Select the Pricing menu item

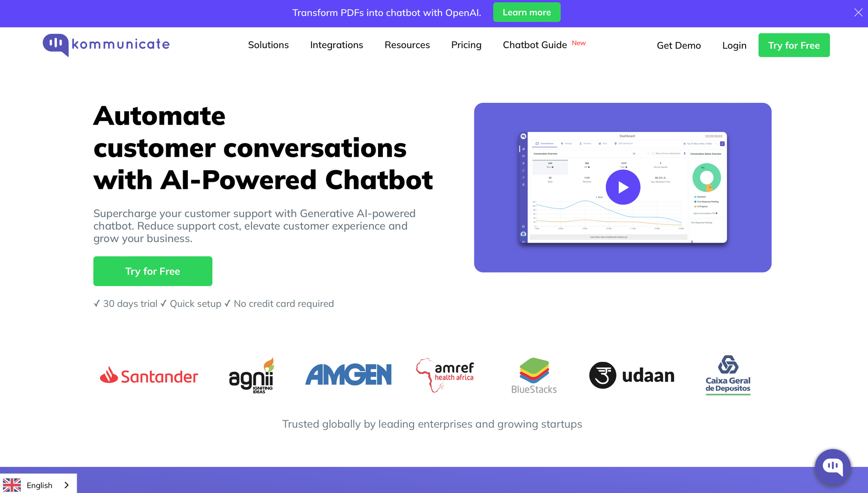(467, 45)
